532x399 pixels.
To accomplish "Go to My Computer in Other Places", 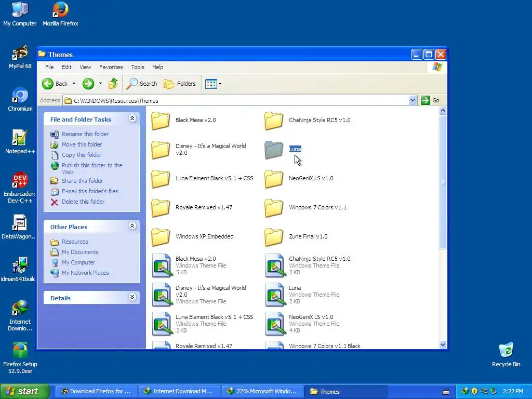I will tap(78, 262).
